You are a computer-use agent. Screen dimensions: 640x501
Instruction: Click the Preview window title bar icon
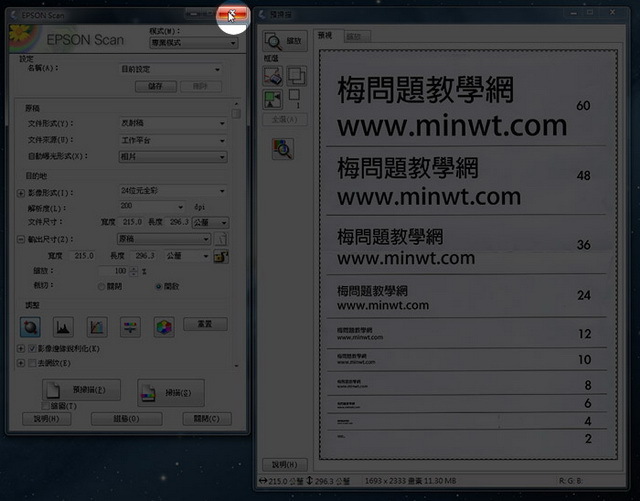tap(262, 15)
